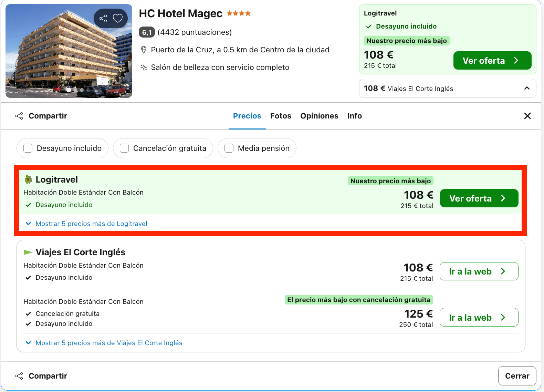544x392 pixels.
Task: Enable the Desayuno incluido filter checkbox
Action: 28,148
